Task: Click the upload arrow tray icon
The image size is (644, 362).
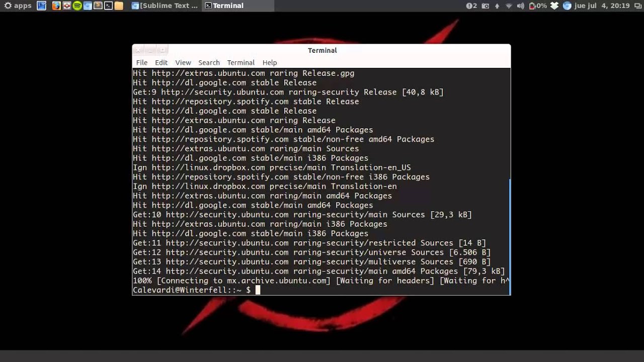Action: coord(497,6)
